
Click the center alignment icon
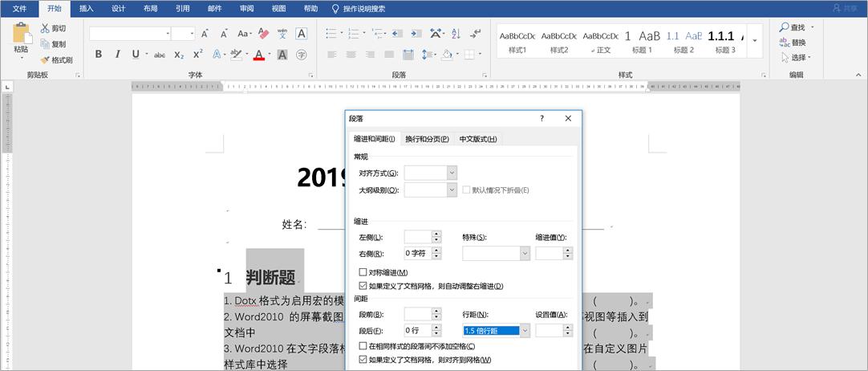351,55
